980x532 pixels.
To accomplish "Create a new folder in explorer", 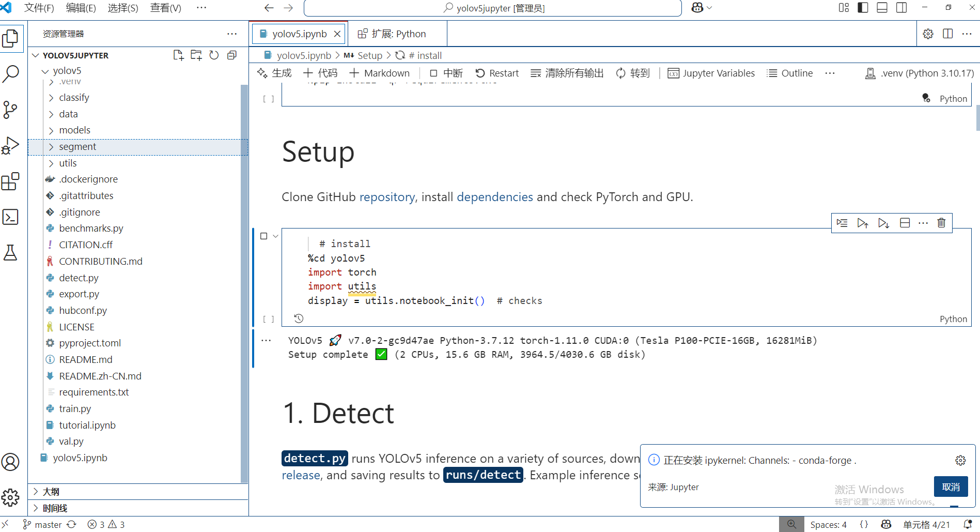I will pyautogui.click(x=196, y=55).
